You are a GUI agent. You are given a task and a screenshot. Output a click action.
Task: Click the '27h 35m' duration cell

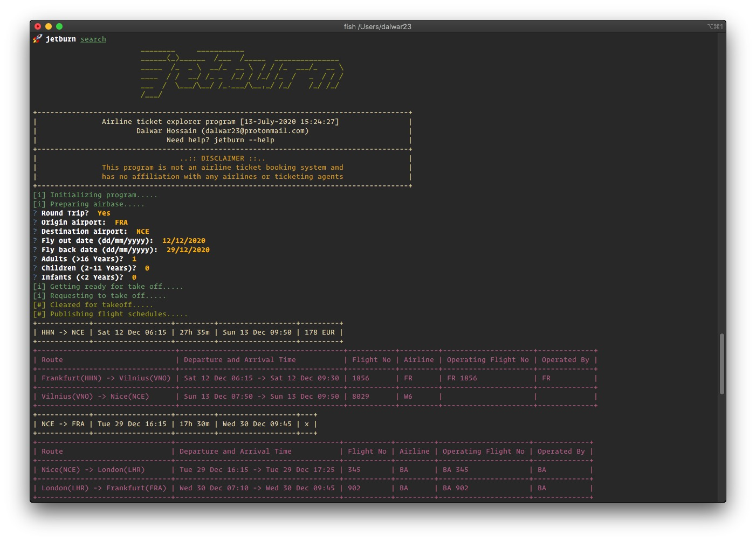[x=195, y=332]
